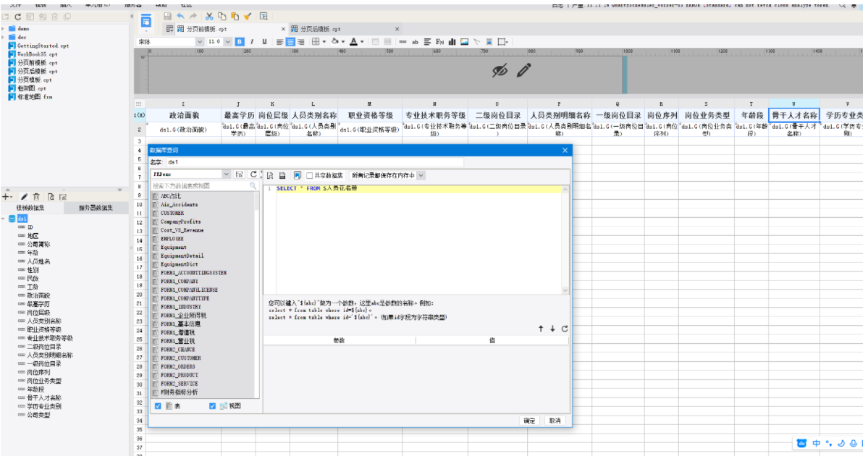The height and width of the screenshot is (464, 868).
Task: Expand the doc folder in the file tree
Action: [4, 37]
